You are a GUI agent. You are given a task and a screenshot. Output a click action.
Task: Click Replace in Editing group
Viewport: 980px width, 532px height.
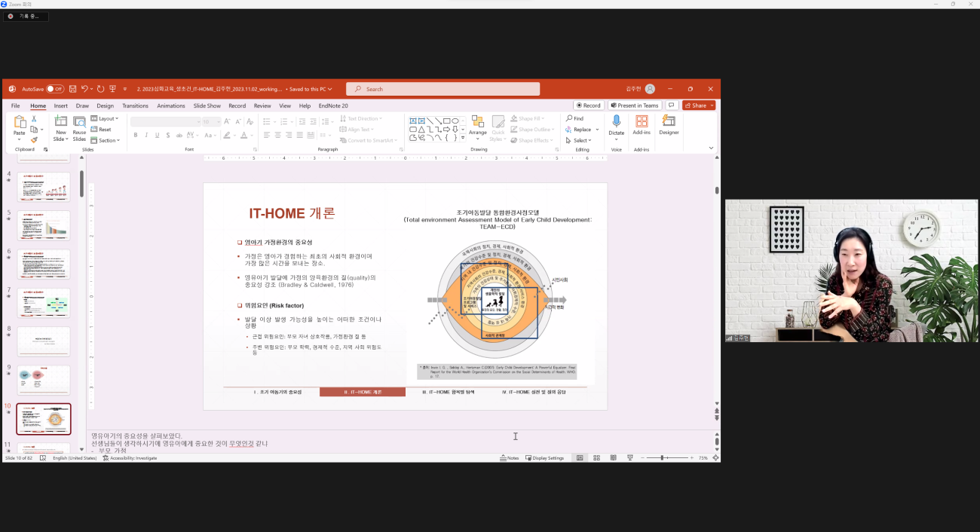point(579,130)
